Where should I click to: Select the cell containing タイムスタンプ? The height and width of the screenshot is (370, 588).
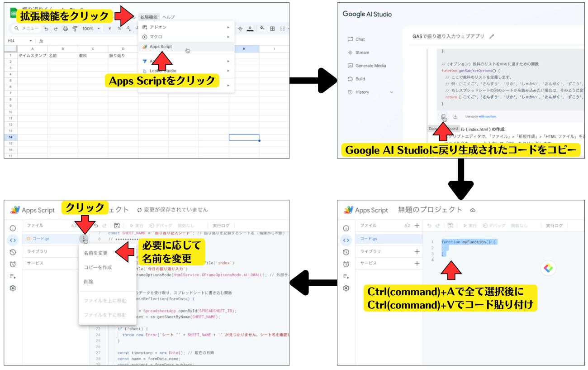[33, 55]
